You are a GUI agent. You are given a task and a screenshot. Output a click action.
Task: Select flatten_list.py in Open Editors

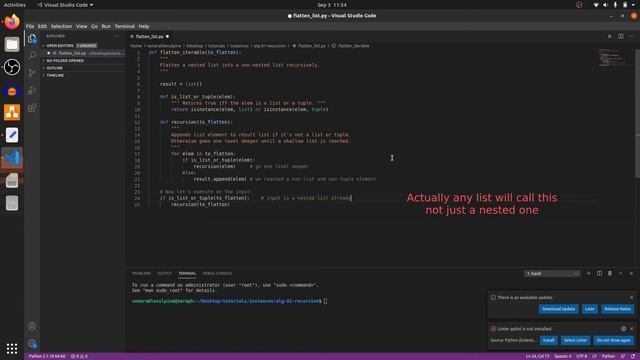click(x=83, y=53)
